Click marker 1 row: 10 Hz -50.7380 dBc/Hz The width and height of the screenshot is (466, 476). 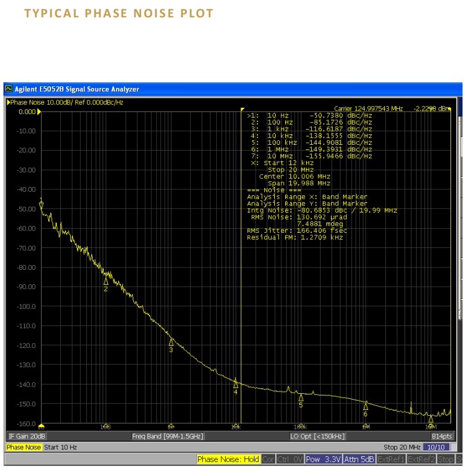pos(310,116)
